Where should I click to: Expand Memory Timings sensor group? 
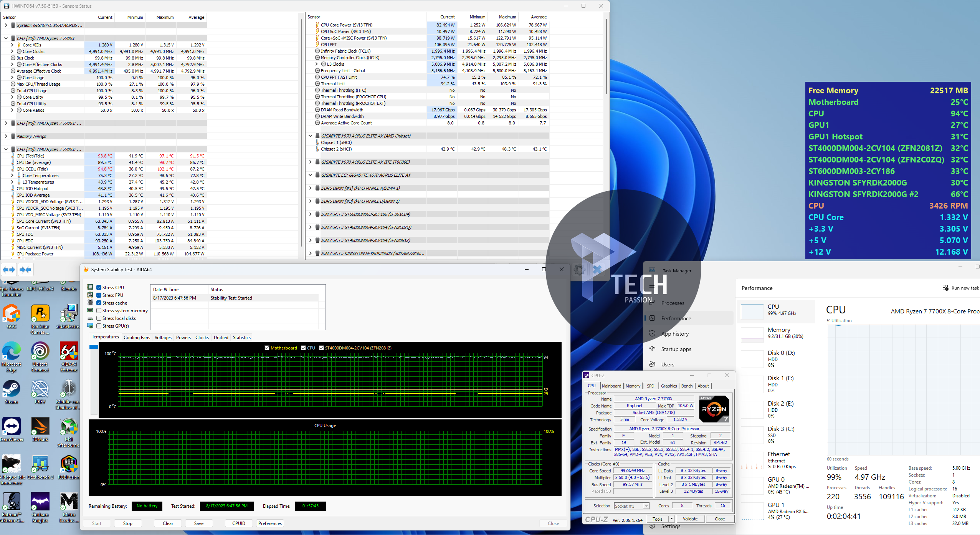pyautogui.click(x=6, y=136)
